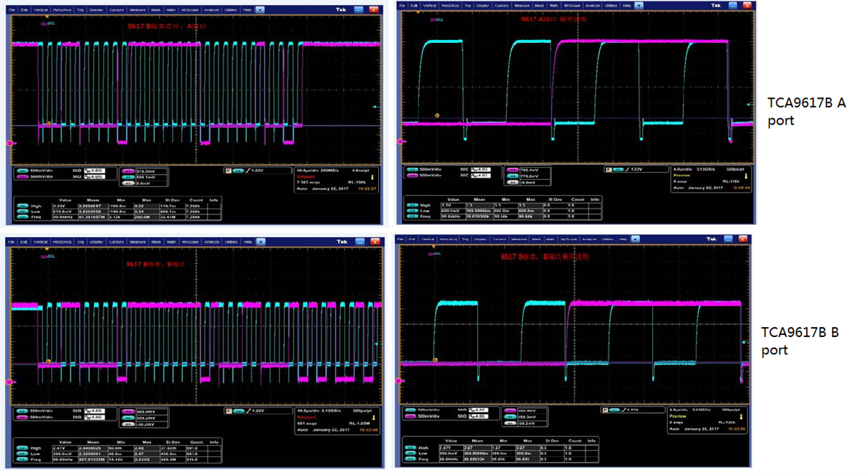Click cyan C1 channel badge, bottom-left scope
Viewport: 868px width, 476px height.
pos(22,411)
